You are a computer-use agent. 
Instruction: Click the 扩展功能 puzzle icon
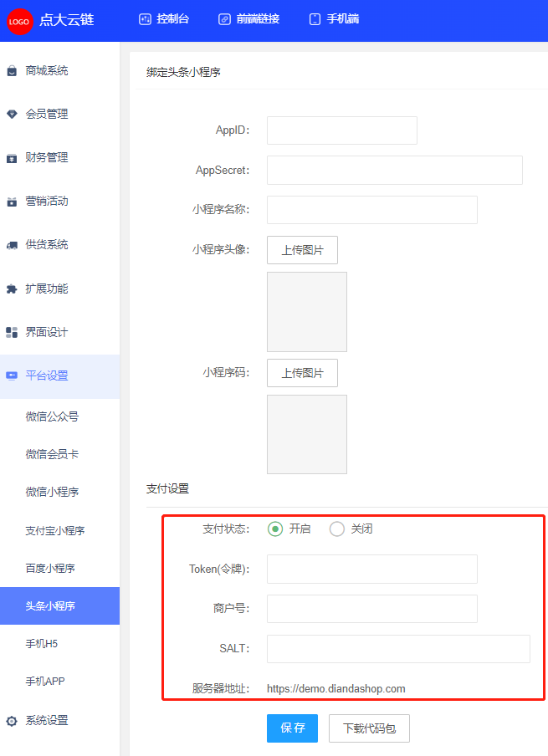pos(12,289)
